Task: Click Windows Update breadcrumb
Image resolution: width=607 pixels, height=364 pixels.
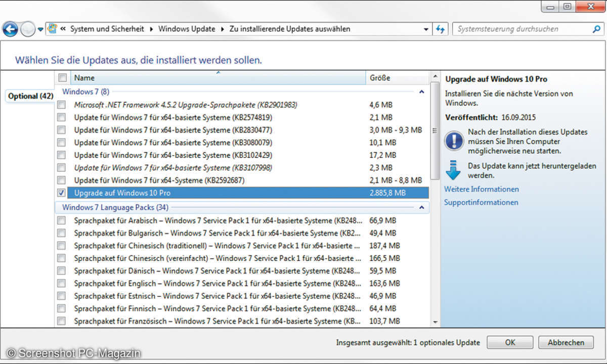Action: coord(187,29)
